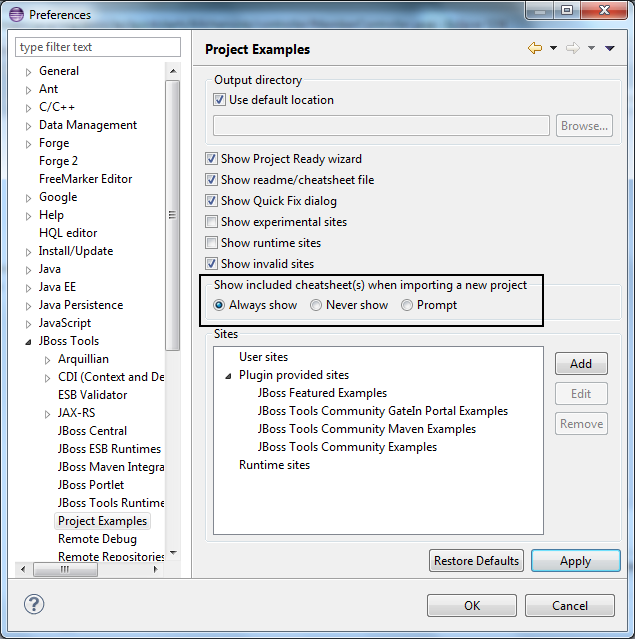Expand the C/C++ tree node
This screenshot has height=639, width=635.
[28, 108]
